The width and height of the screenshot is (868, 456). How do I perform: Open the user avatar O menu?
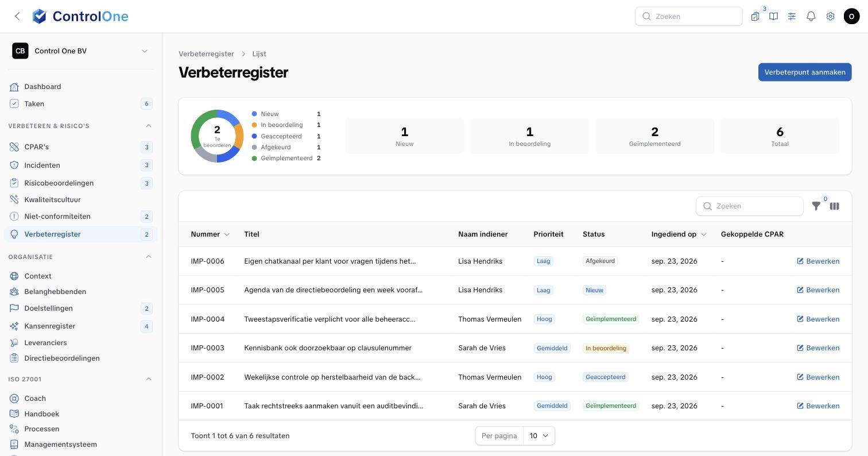coord(851,17)
